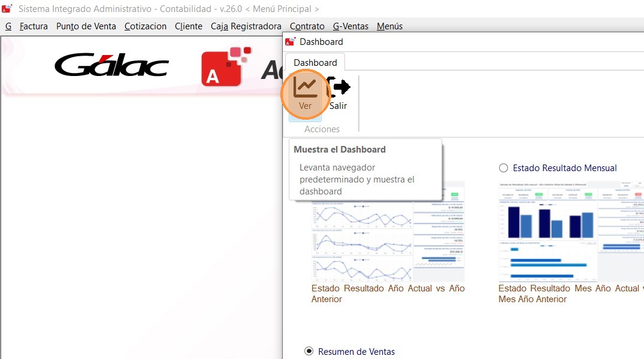Select the Estado Resultado Mensual radio button
Screen dimensions: 644x359
[x=504, y=168]
